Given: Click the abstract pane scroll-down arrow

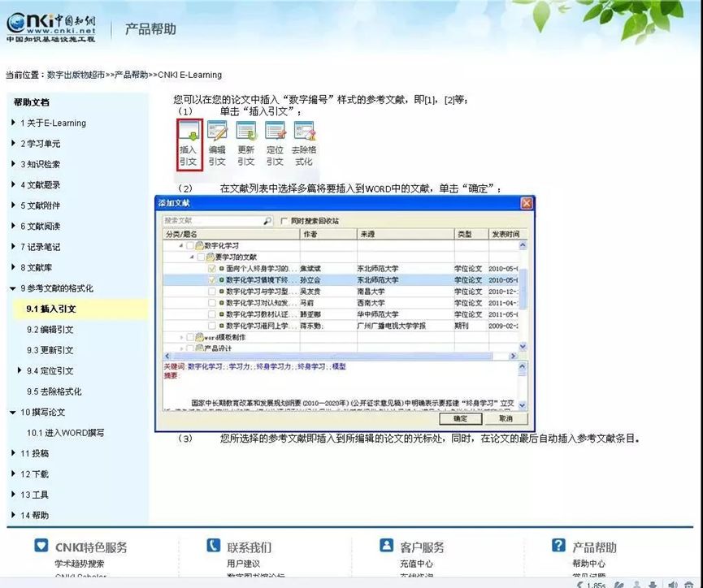Looking at the screenshot, I should (x=523, y=405).
